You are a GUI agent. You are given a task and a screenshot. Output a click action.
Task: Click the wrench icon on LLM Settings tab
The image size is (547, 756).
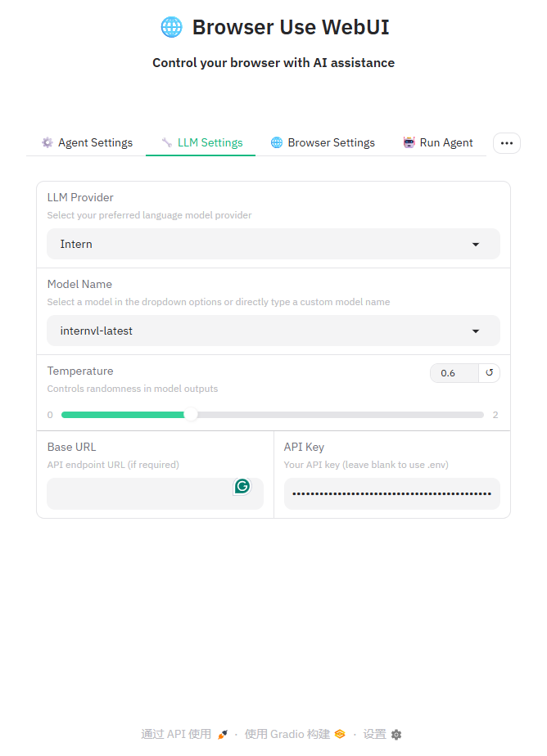pos(167,142)
